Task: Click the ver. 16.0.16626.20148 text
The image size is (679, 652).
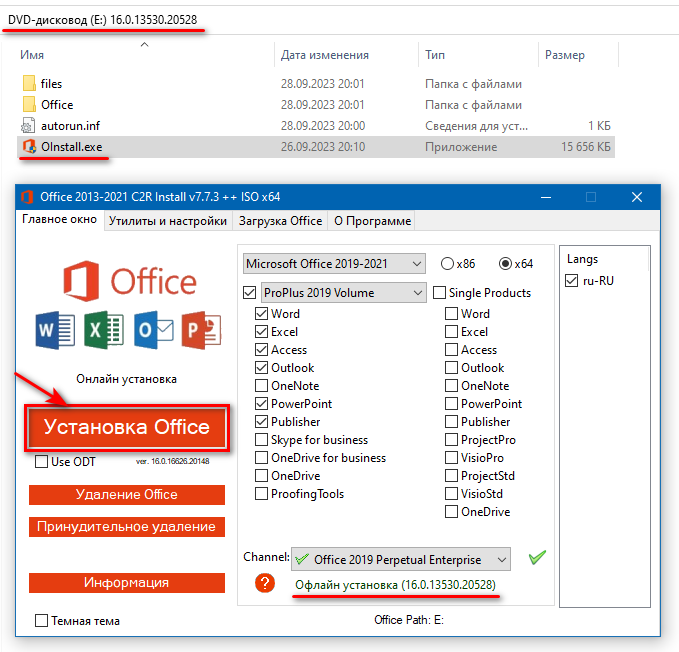Action: (x=172, y=462)
